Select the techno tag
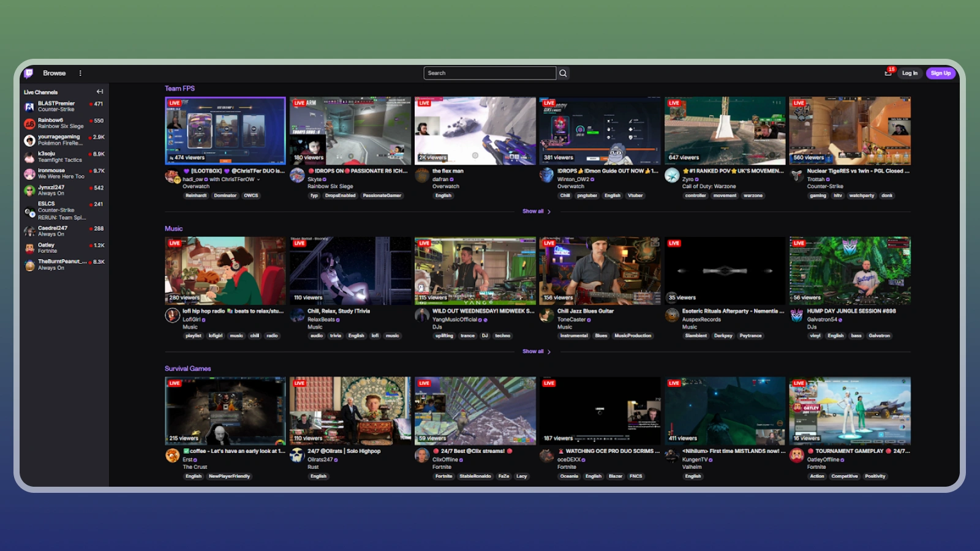This screenshot has width=980, height=551. 502,336
